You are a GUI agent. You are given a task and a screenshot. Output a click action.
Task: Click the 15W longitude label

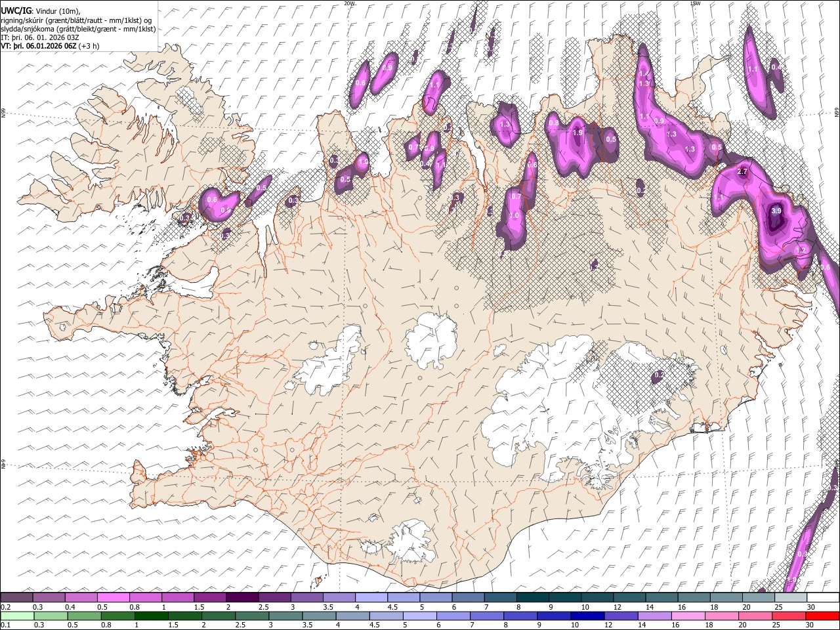(x=696, y=3)
